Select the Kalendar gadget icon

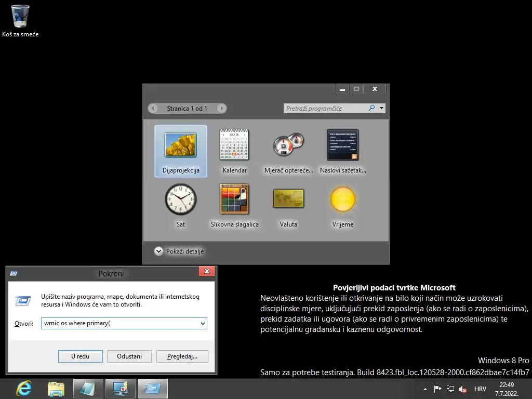click(234, 145)
